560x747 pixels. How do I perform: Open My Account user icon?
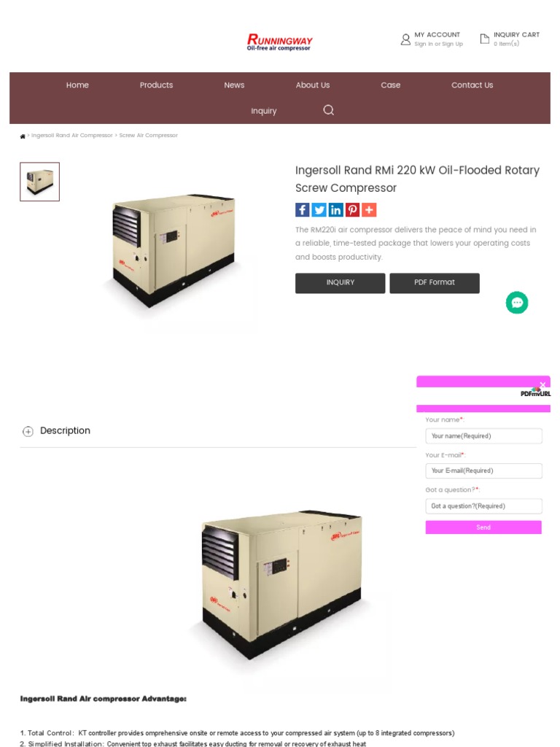pyautogui.click(x=405, y=39)
